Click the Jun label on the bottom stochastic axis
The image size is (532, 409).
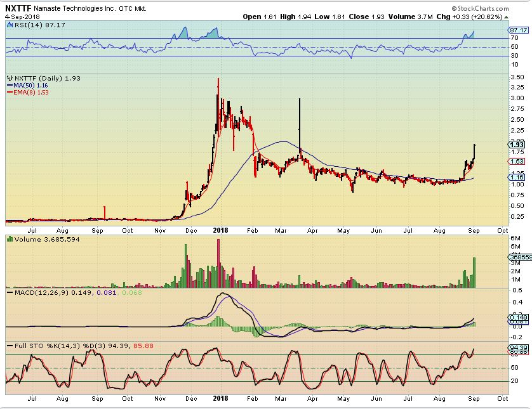coord(376,398)
